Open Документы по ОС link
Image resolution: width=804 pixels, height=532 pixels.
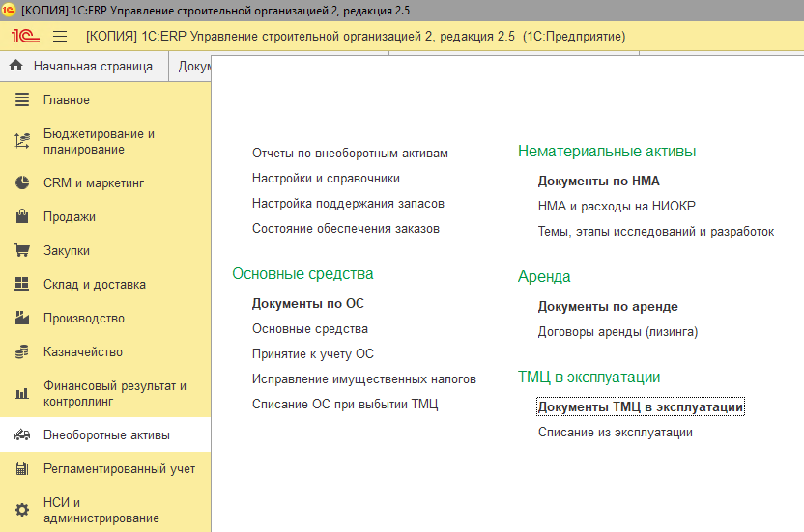(x=307, y=304)
